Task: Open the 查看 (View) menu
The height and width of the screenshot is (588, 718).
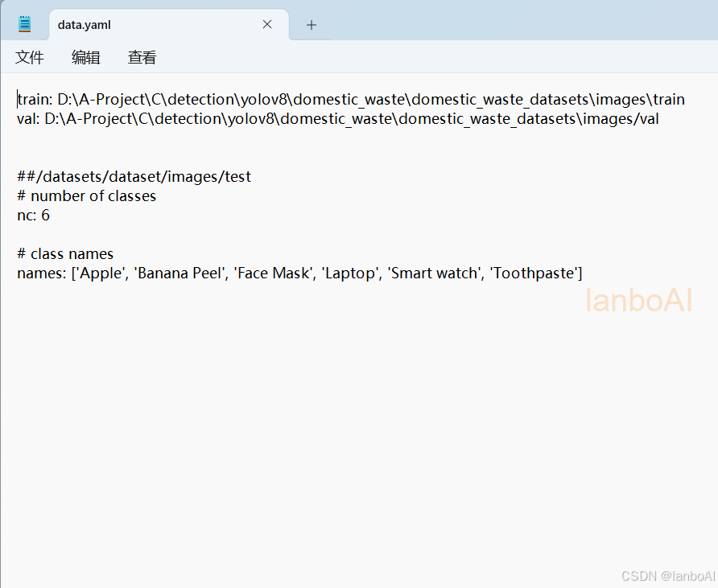Action: coord(142,58)
